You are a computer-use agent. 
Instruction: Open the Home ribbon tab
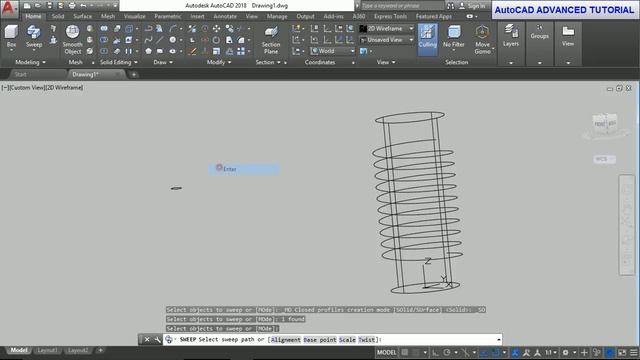pyautogui.click(x=33, y=16)
